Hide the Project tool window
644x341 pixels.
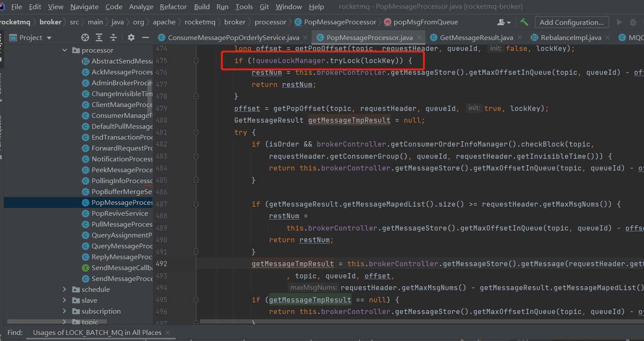pyautogui.click(x=146, y=37)
